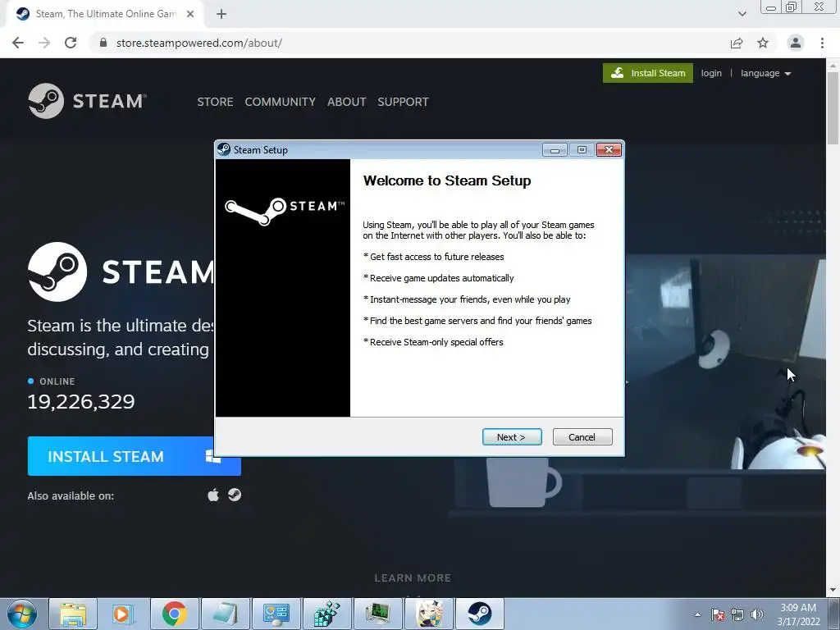Screen dimensions: 840x630
Task: Cancel the Steam Setup wizard
Action: tap(582, 437)
